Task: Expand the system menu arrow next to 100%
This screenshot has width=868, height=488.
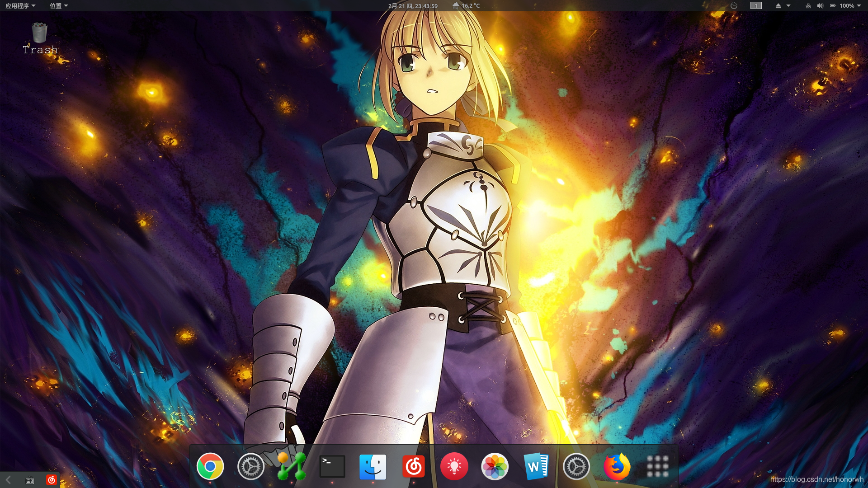Action: point(859,6)
